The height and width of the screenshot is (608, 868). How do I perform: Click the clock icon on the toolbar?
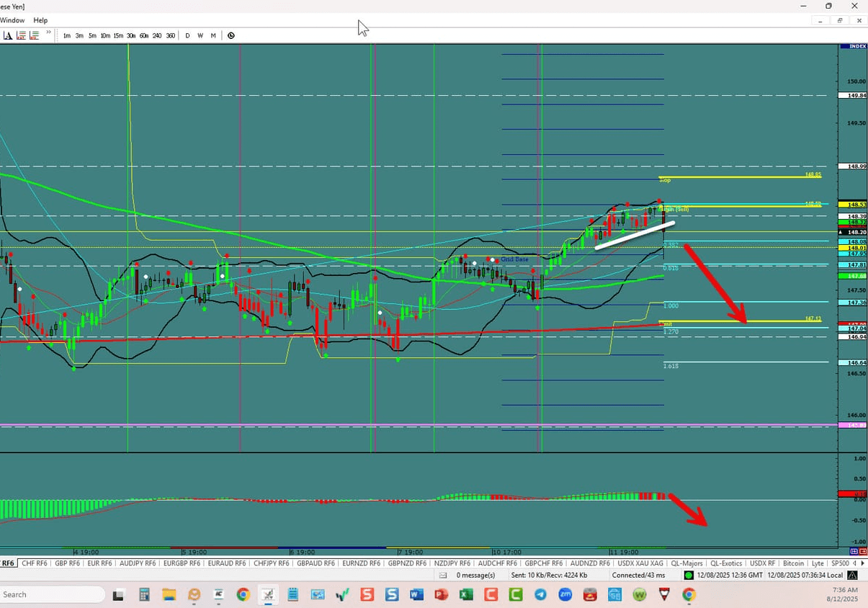pos(231,35)
